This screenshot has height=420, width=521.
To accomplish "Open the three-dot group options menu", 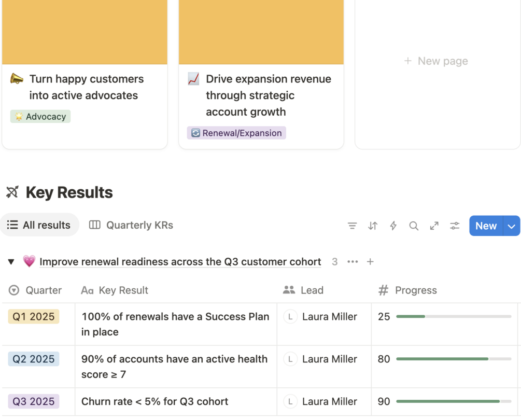I will click(x=353, y=262).
